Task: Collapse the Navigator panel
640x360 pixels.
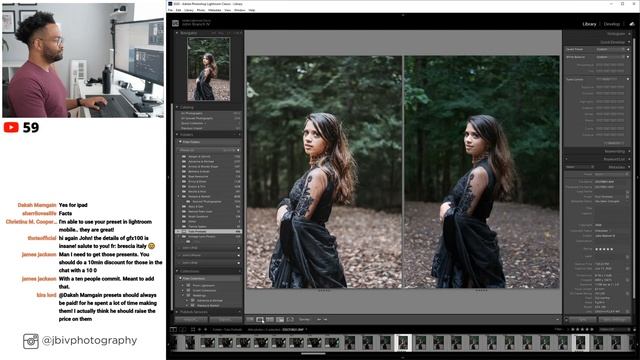Action: [x=177, y=33]
